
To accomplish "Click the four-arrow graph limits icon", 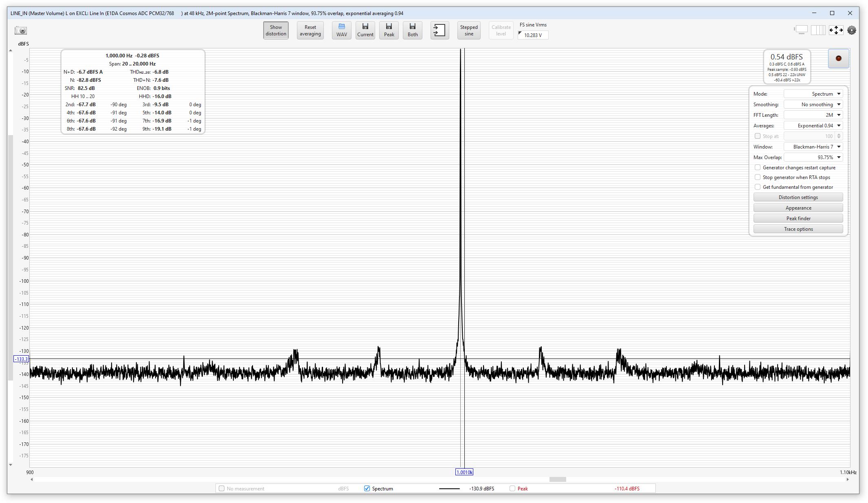I will (836, 30).
